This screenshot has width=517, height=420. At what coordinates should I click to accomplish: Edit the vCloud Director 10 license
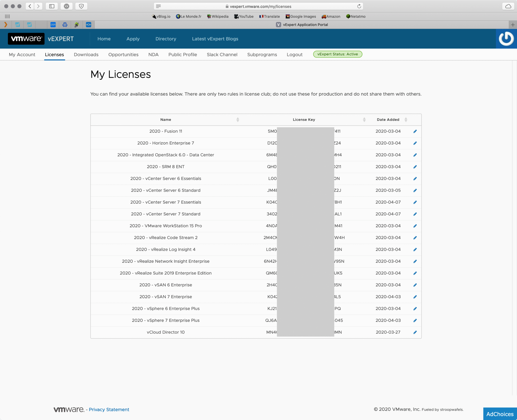point(415,332)
